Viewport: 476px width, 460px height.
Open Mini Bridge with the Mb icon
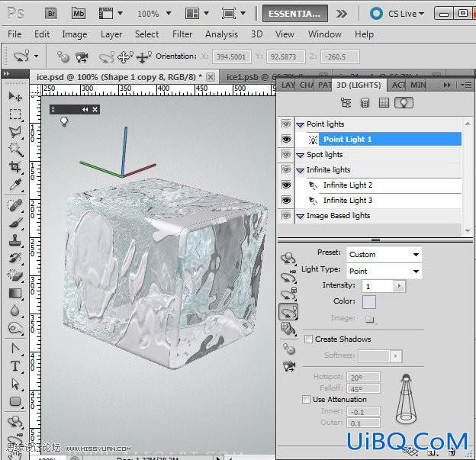point(78,14)
